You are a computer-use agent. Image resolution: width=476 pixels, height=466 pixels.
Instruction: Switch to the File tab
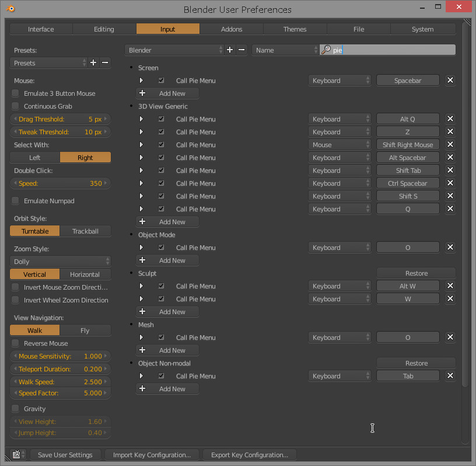(359, 29)
